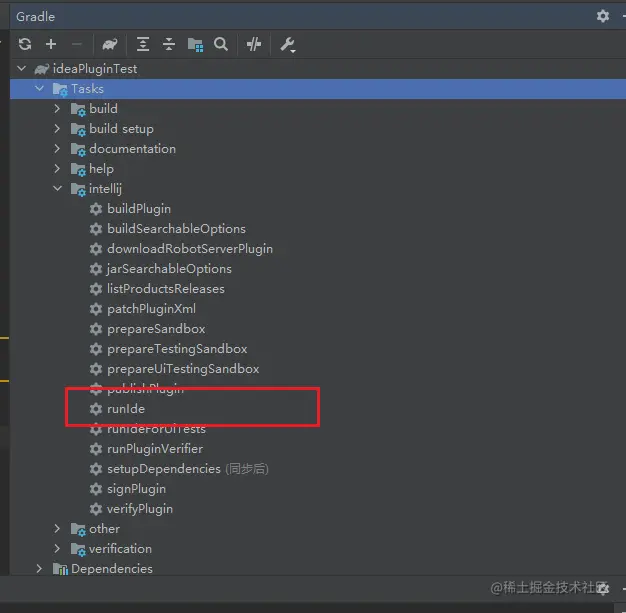This screenshot has width=626, height=613.
Task: Toggle offline mode icon
Action: (x=254, y=44)
